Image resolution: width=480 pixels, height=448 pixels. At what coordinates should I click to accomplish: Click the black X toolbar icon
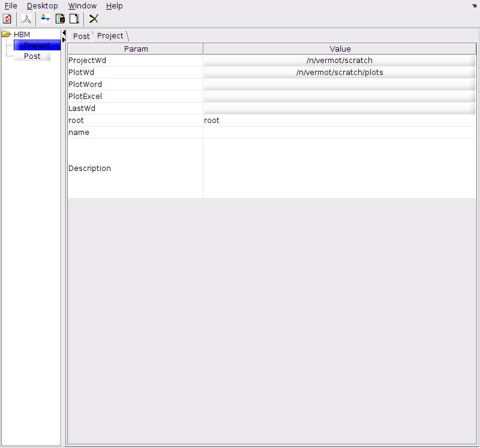(94, 19)
